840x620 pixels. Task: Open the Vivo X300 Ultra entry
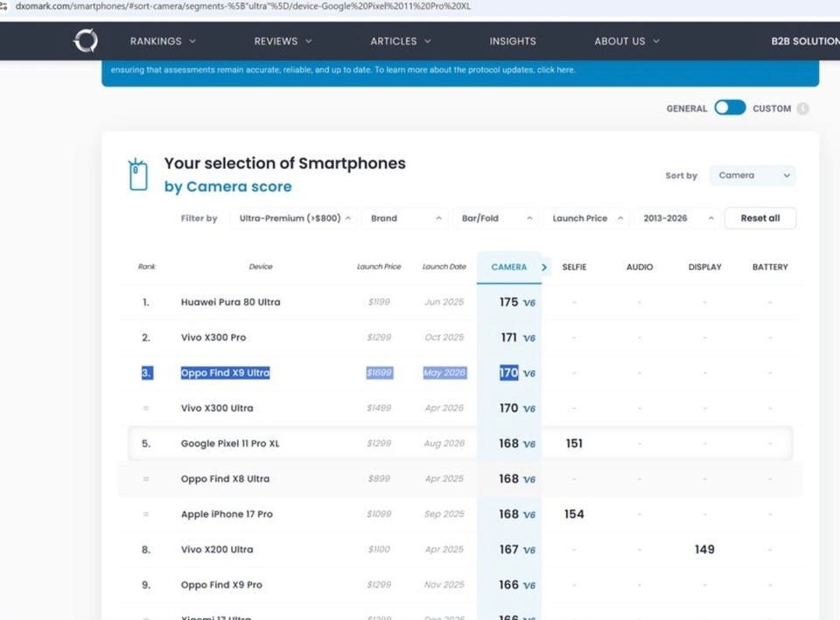click(x=217, y=408)
